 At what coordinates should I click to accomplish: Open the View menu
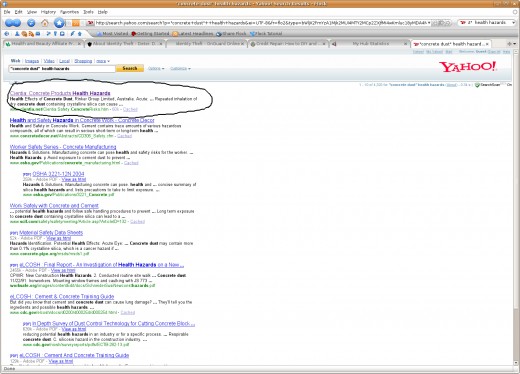32,12
